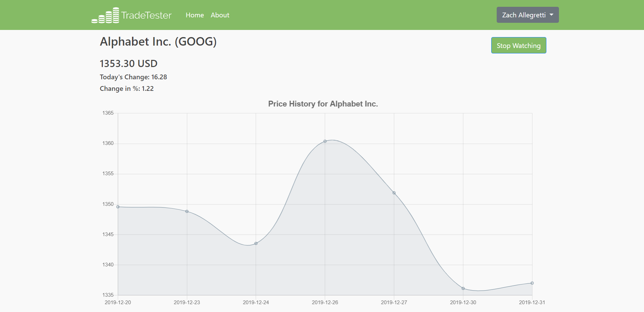Click the 2019-12-26 x-axis date label
This screenshot has height=312, width=644.
[x=325, y=302]
